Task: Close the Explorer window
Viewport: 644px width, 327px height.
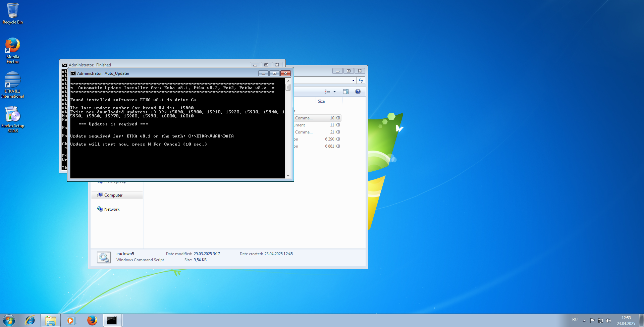Action: [x=360, y=71]
